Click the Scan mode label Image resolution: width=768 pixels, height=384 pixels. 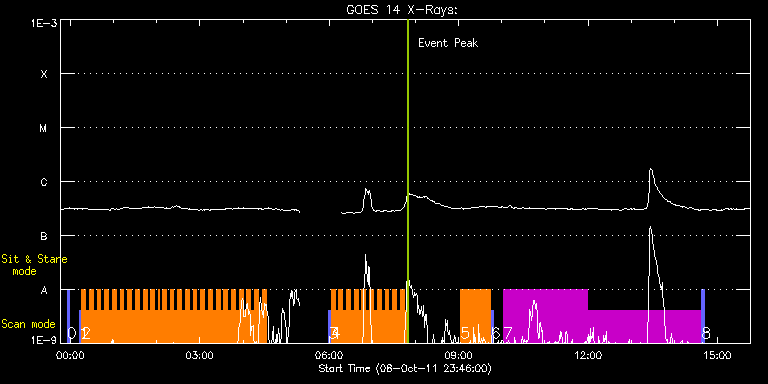28,324
